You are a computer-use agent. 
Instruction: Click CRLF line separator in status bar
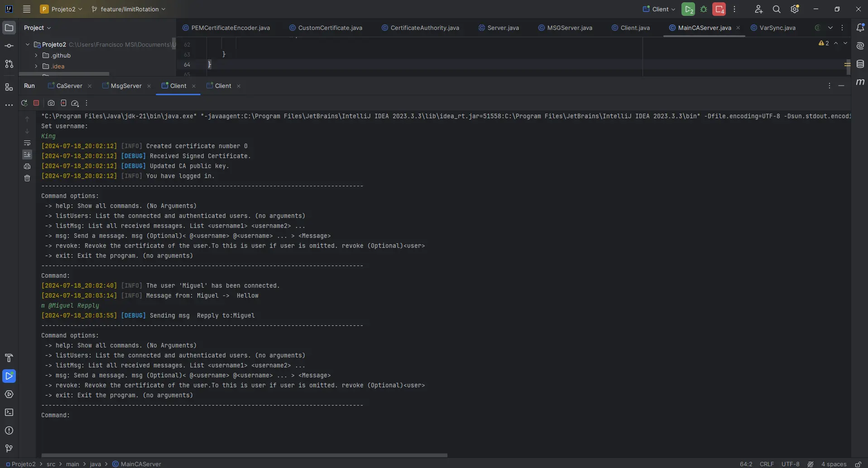tap(767, 464)
